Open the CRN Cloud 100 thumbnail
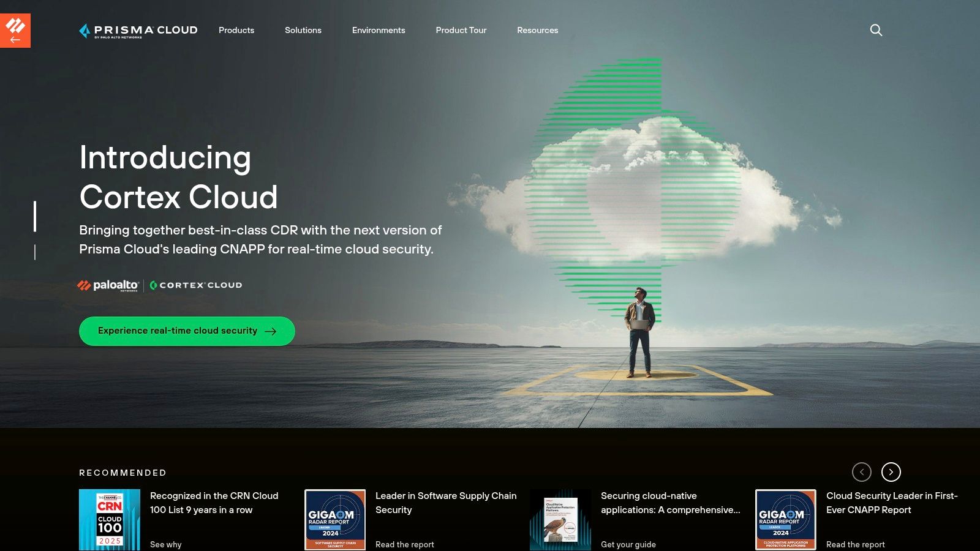 pos(110,520)
